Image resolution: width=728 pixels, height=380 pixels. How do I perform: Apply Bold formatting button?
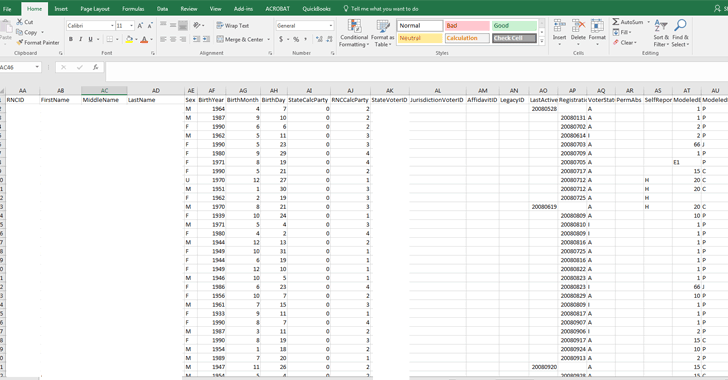71,39
